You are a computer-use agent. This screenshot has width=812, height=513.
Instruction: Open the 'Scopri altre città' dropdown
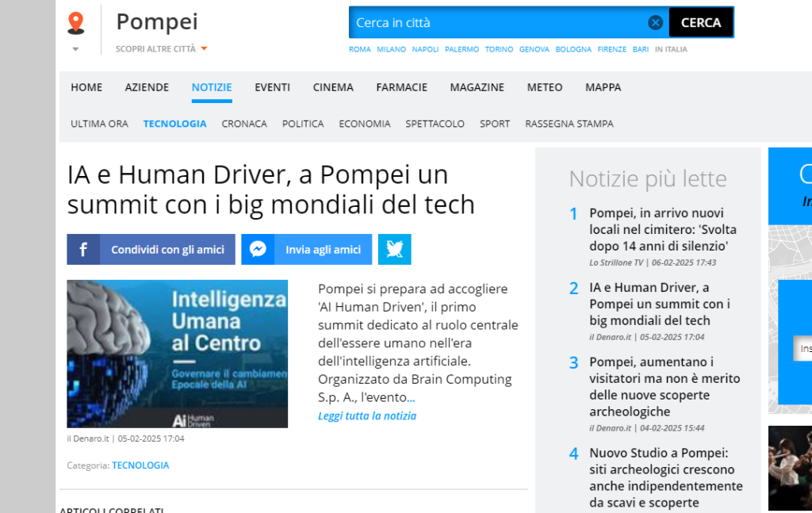(161, 49)
